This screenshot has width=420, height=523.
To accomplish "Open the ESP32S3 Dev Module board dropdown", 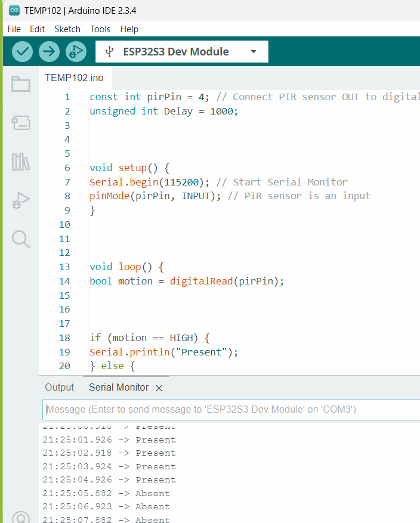I will pos(182,52).
